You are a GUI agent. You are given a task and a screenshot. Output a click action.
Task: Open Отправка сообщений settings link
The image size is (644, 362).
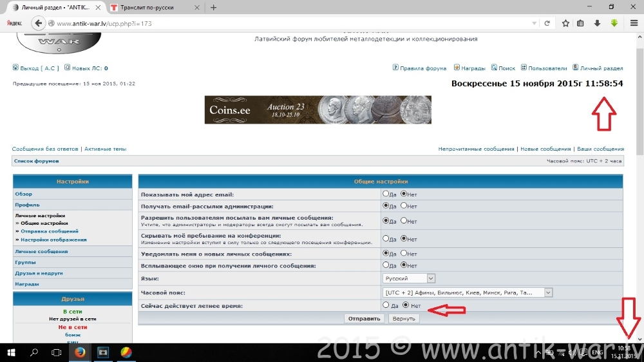(50, 231)
